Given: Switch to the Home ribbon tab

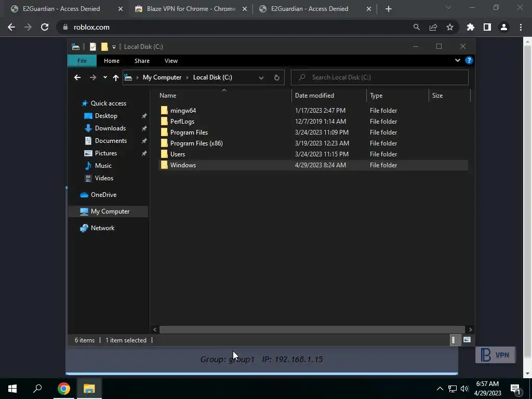Looking at the screenshot, I should click(x=112, y=61).
